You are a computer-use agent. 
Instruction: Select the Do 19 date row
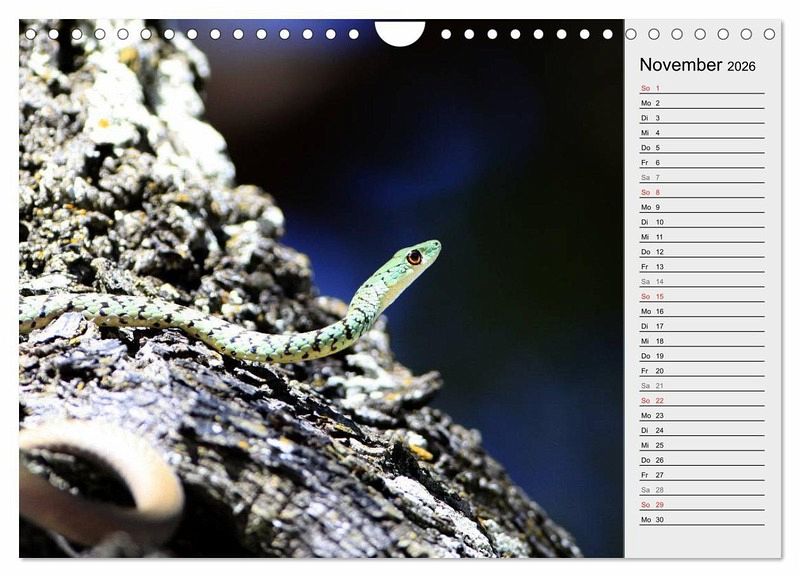(702, 356)
